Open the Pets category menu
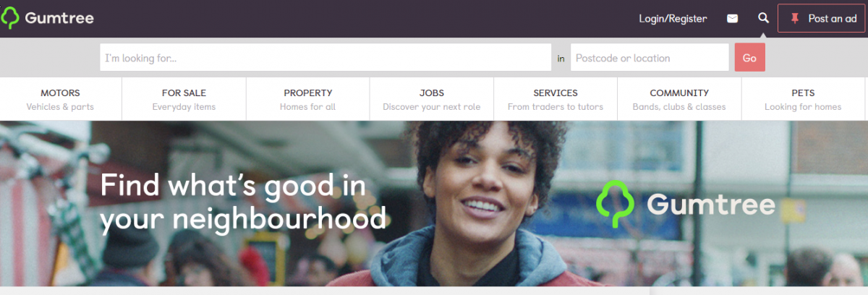This screenshot has height=295, width=868. 803,99
